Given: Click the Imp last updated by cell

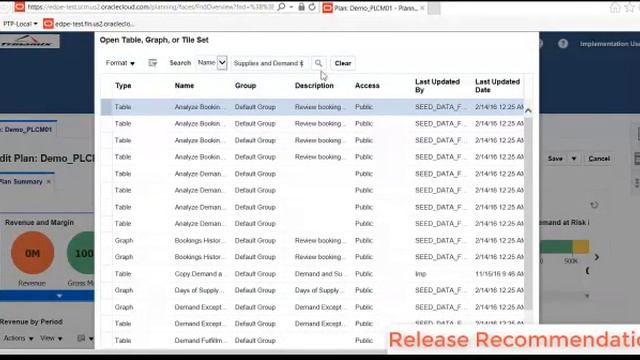Looking at the screenshot, I should (421, 274).
